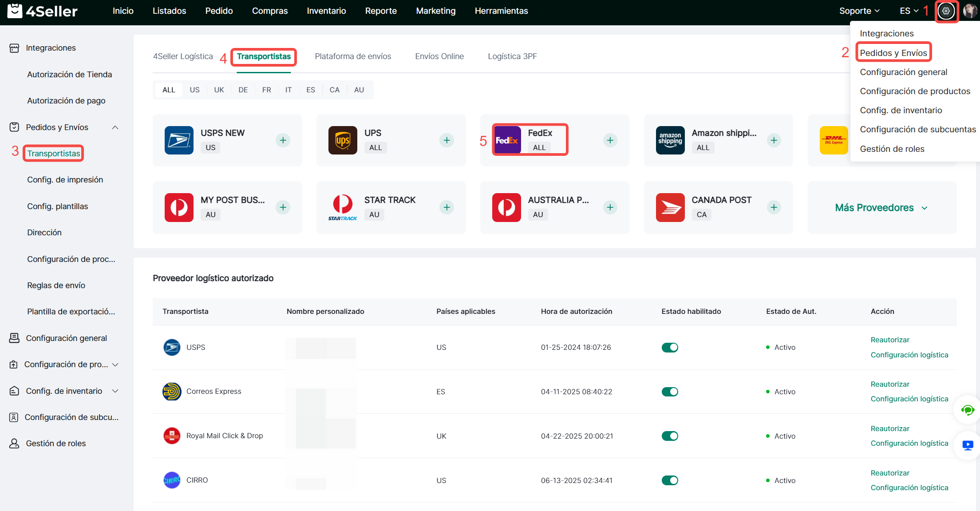Image resolution: width=980 pixels, height=511 pixels.
Task: Click the plus icon on UPS card
Action: pos(447,140)
